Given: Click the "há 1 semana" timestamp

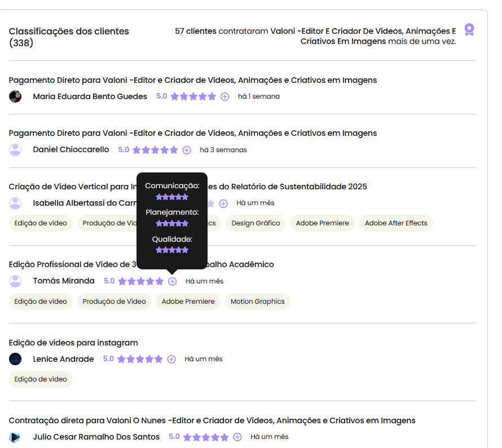Looking at the screenshot, I should (x=259, y=96).
